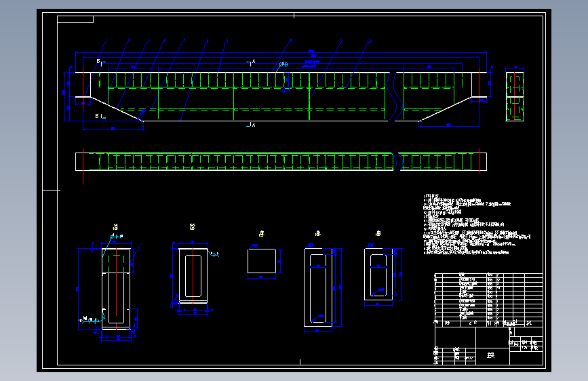Click the yellow label above the first section view
The height and width of the screenshot is (381, 588).
pos(115,227)
